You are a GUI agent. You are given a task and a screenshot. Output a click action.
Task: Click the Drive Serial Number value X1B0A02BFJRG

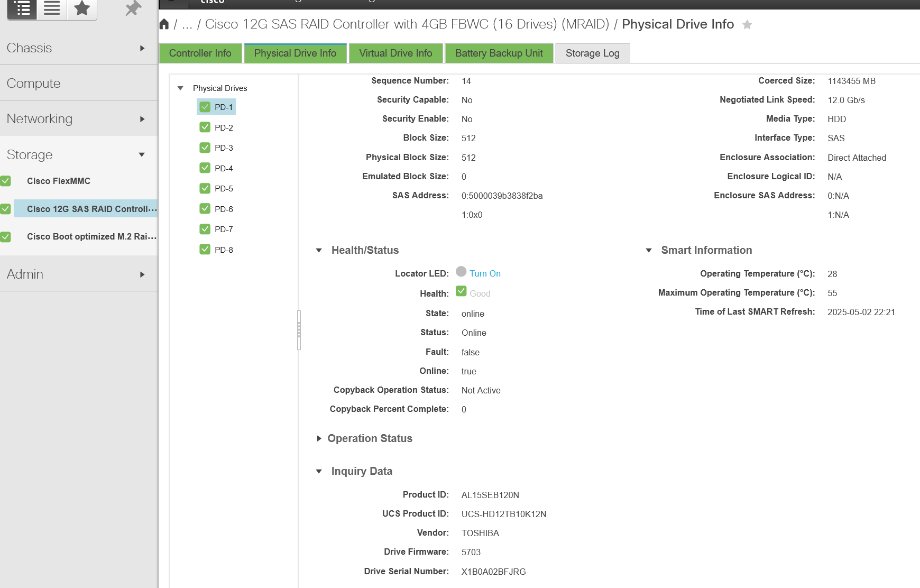click(x=493, y=572)
